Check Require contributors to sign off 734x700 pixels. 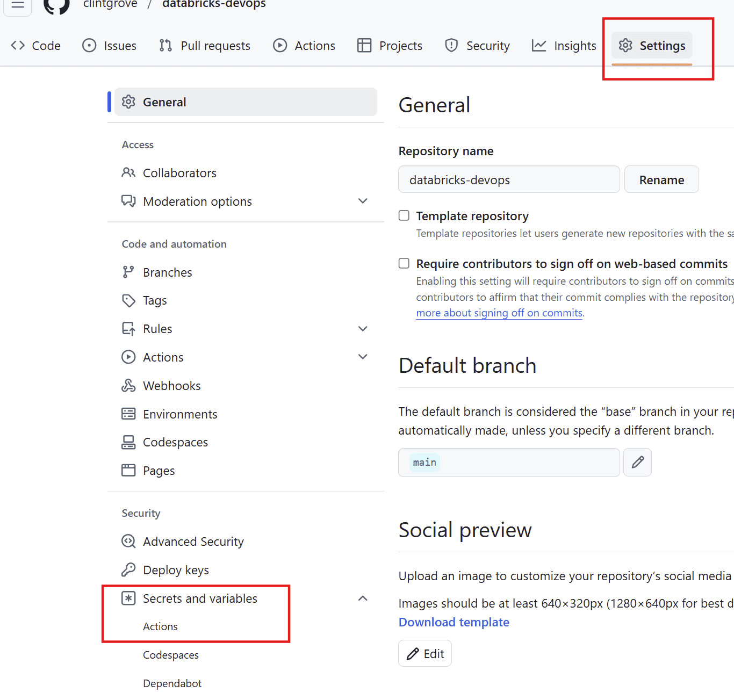[x=404, y=263]
